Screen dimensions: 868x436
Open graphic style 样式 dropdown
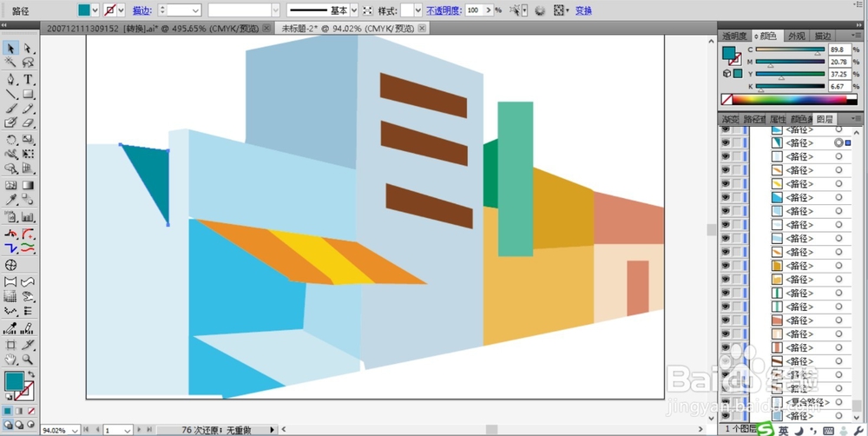[x=418, y=10]
